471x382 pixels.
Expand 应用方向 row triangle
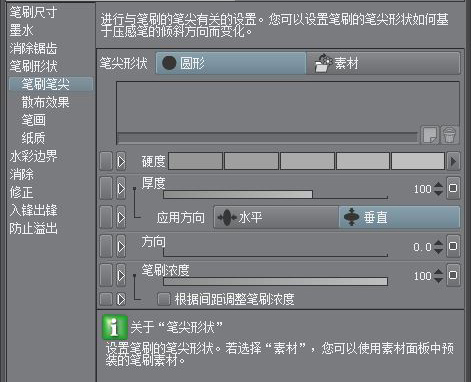click(x=121, y=217)
